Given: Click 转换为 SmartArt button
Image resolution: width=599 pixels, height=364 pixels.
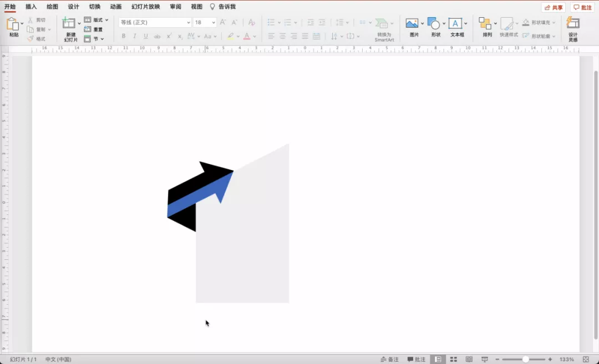Looking at the screenshot, I should pyautogui.click(x=384, y=30).
